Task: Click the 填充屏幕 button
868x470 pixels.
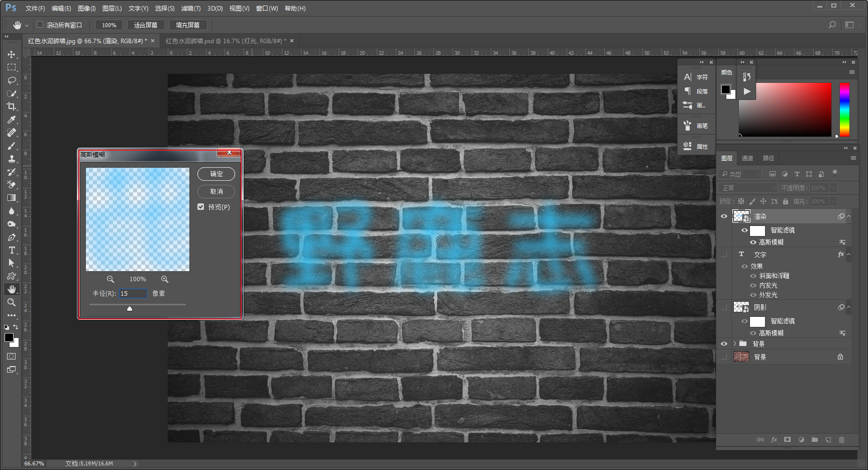Action: (x=188, y=25)
